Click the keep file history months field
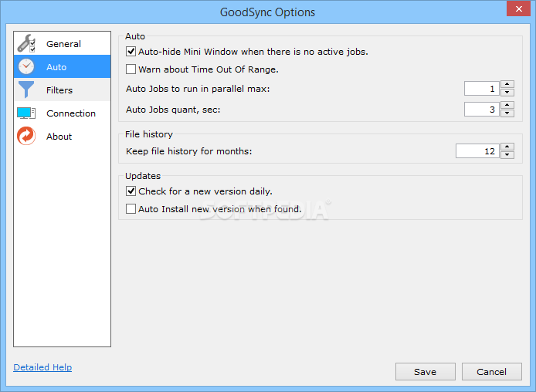 [x=477, y=151]
